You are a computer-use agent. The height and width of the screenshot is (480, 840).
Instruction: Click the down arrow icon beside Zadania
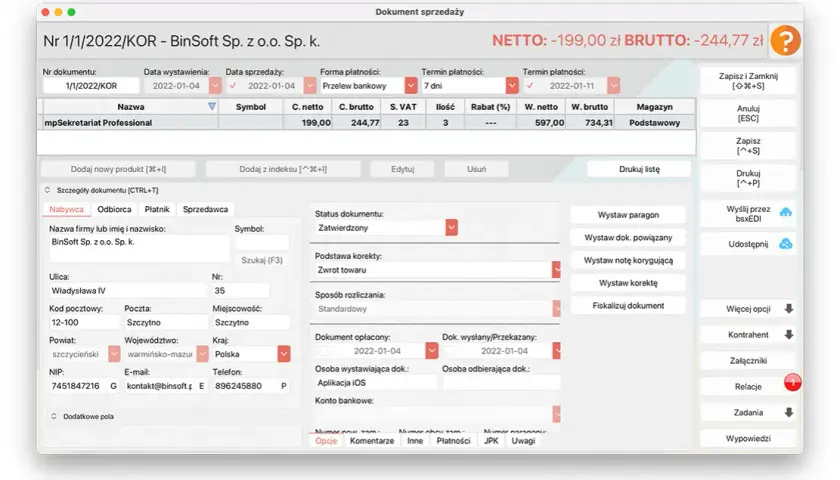coord(789,412)
